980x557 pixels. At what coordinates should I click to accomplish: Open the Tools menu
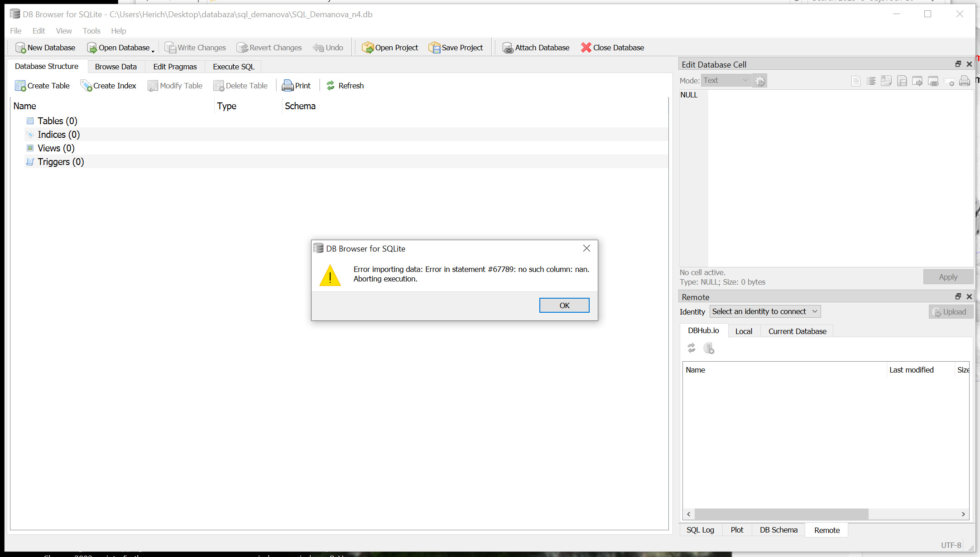91,31
